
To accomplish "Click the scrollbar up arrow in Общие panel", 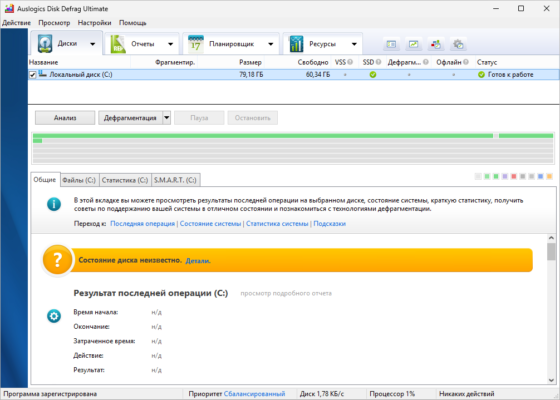I will pyautogui.click(x=551, y=238).
